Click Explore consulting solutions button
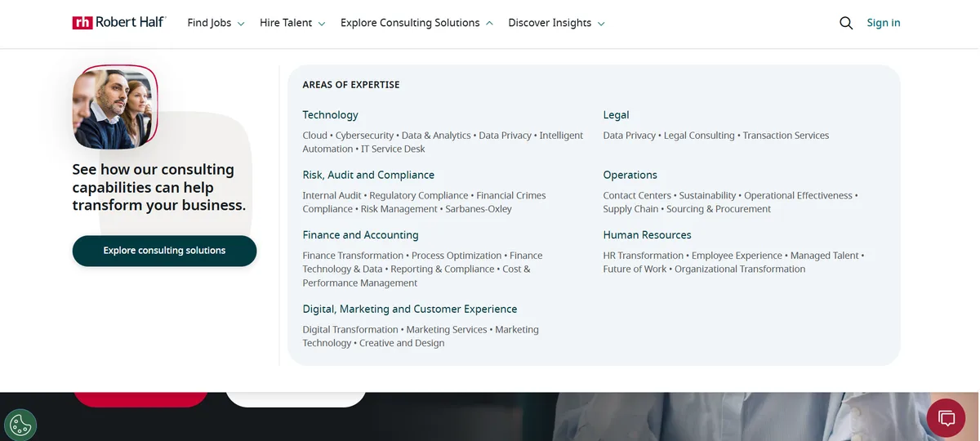The width and height of the screenshot is (980, 441). pos(164,251)
